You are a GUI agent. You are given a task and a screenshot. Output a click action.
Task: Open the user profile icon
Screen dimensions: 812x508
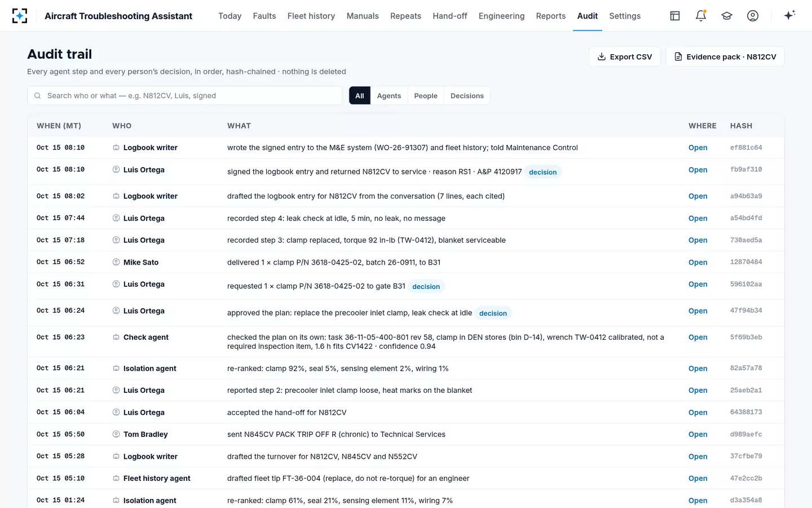click(x=753, y=16)
